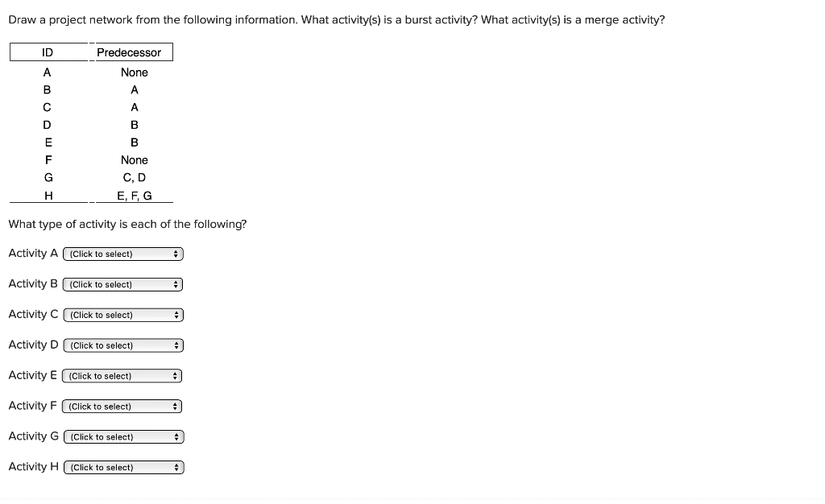Click the Activity A label text

(x=32, y=253)
